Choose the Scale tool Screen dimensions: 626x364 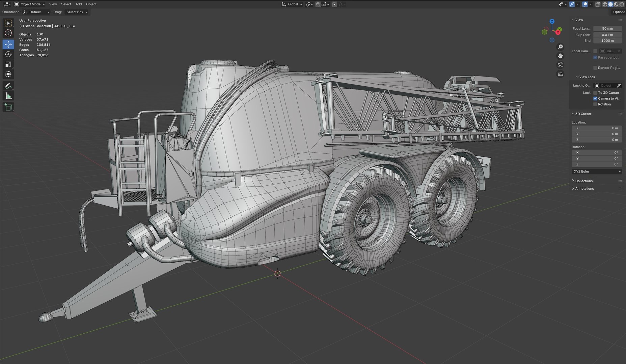pos(8,64)
